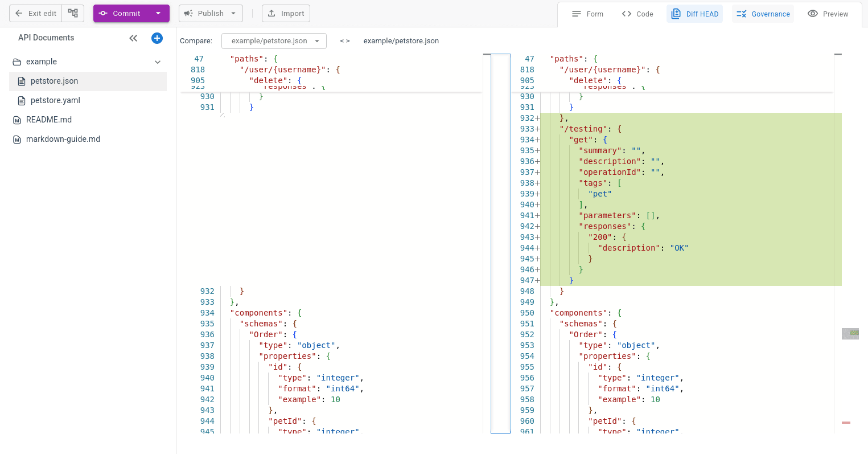Viewport: 868px width, 454px height.
Task: Open the hierarchy view icon beside Exit edit
Action: click(73, 13)
